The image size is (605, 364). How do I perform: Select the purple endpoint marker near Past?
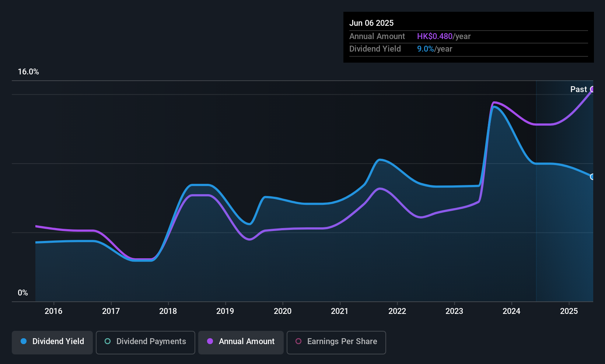(x=592, y=89)
